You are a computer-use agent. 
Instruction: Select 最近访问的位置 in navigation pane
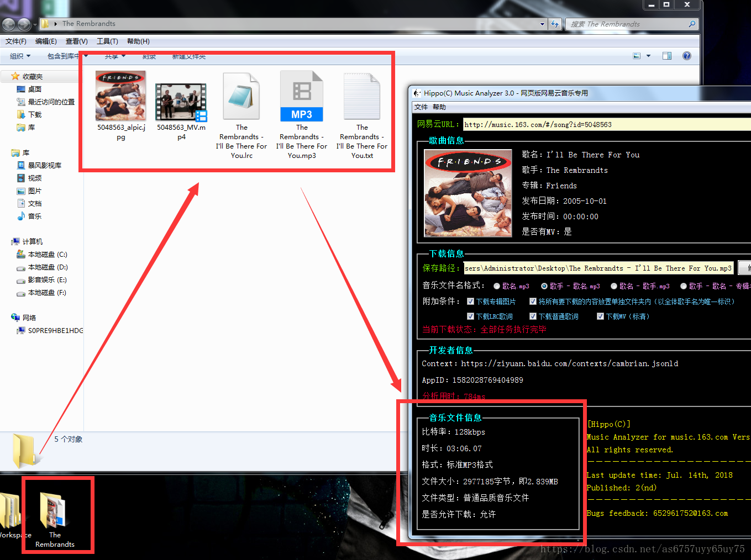tap(51, 102)
